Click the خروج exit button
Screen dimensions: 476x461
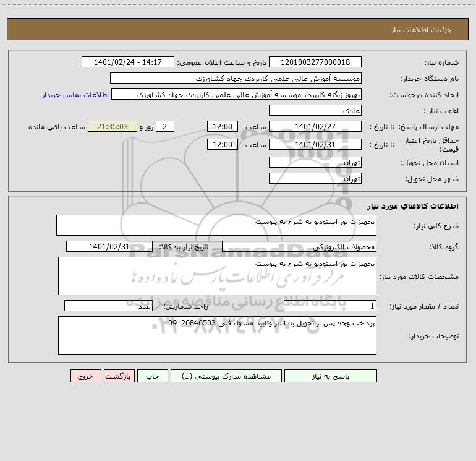85,376
